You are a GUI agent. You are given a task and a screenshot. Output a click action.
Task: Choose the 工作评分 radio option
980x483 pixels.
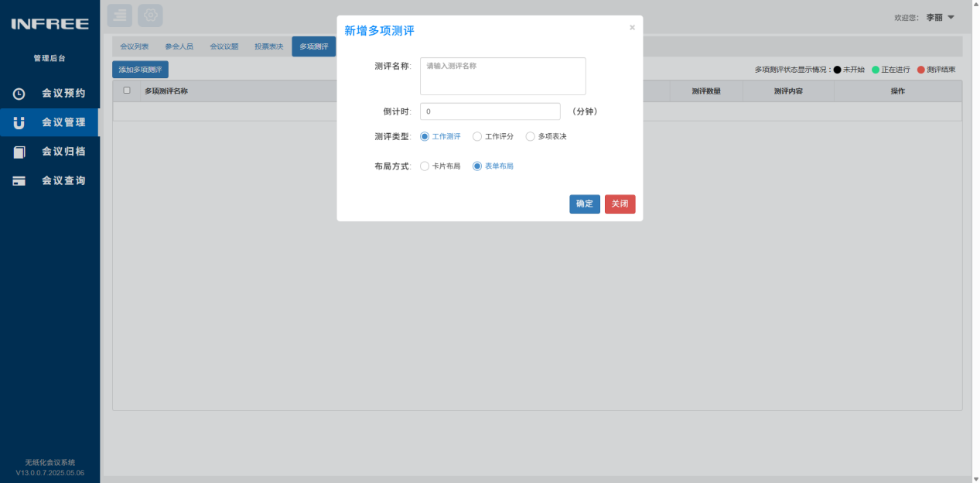477,136
